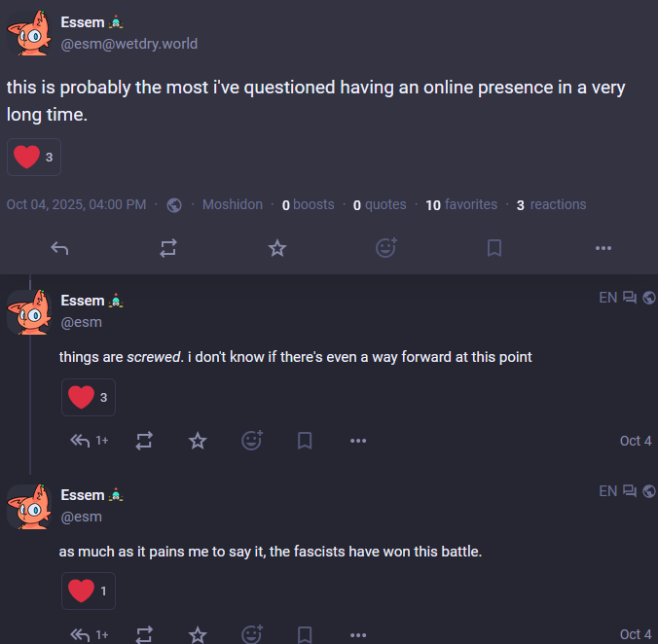
Task: Boost the main post
Action: pyautogui.click(x=168, y=248)
